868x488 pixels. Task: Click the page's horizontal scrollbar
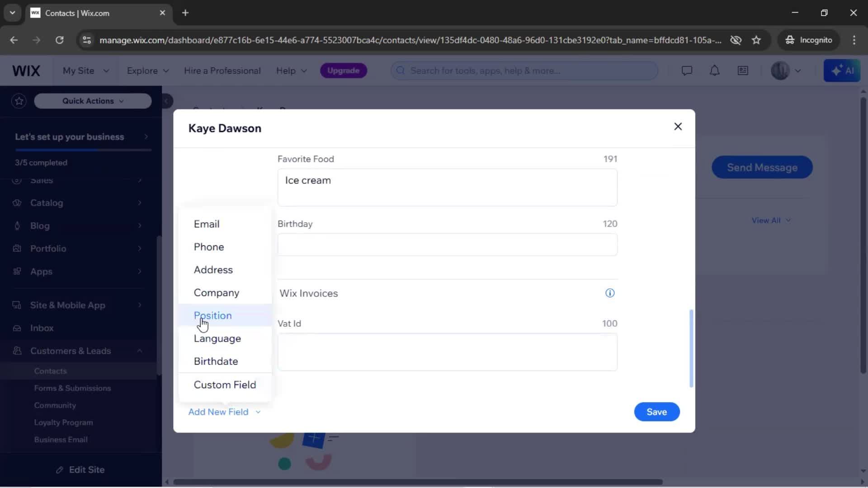(418, 482)
